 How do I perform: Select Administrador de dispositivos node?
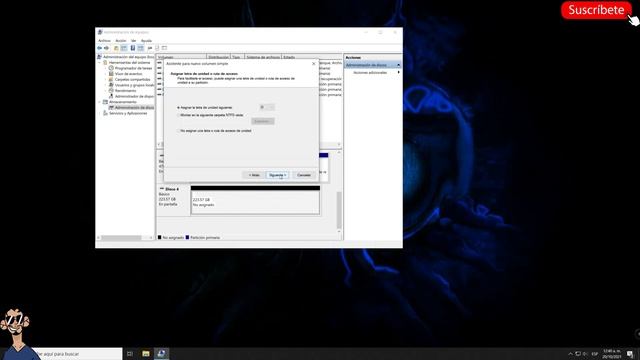(x=134, y=96)
